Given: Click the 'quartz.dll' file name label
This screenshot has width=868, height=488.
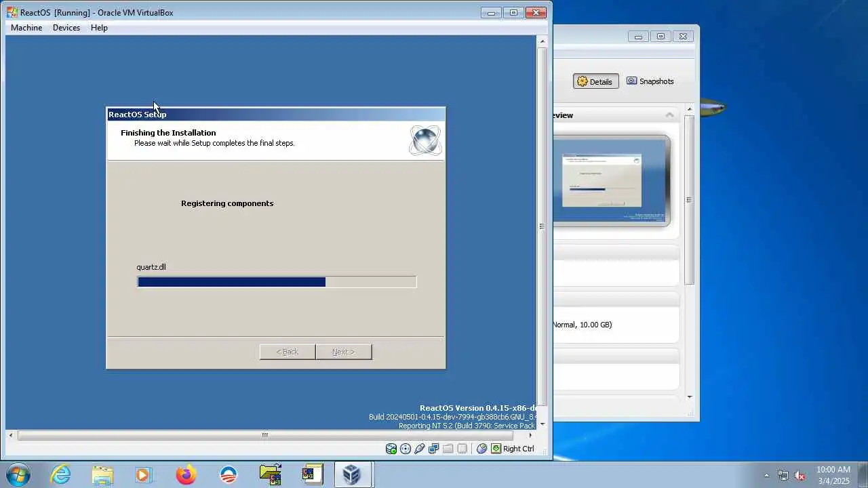Looking at the screenshot, I should click(x=151, y=267).
